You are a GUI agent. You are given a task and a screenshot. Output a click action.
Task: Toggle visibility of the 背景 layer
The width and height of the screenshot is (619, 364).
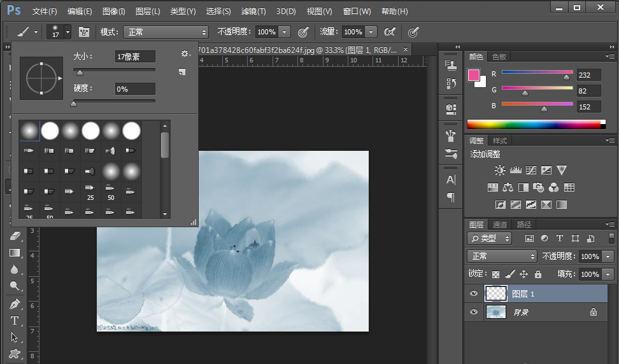(473, 312)
